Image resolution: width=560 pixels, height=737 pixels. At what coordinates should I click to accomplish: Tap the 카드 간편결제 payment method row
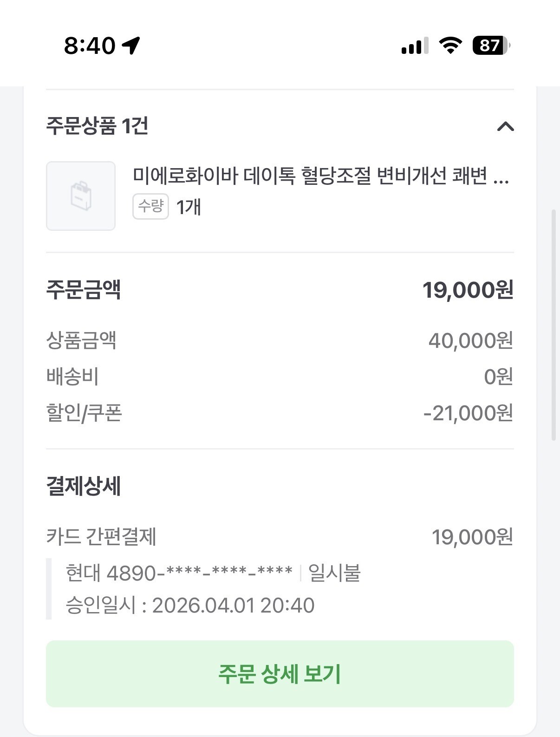tap(101, 537)
